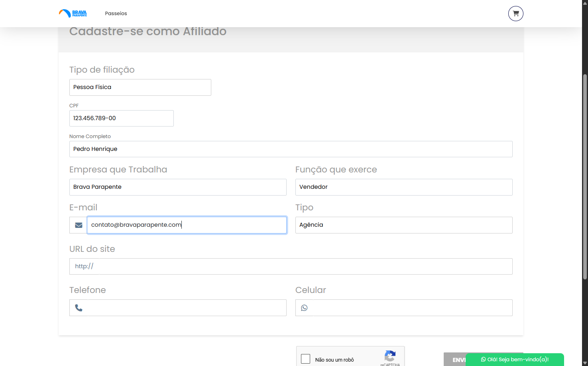Click the "http://" prefix label

(84, 266)
